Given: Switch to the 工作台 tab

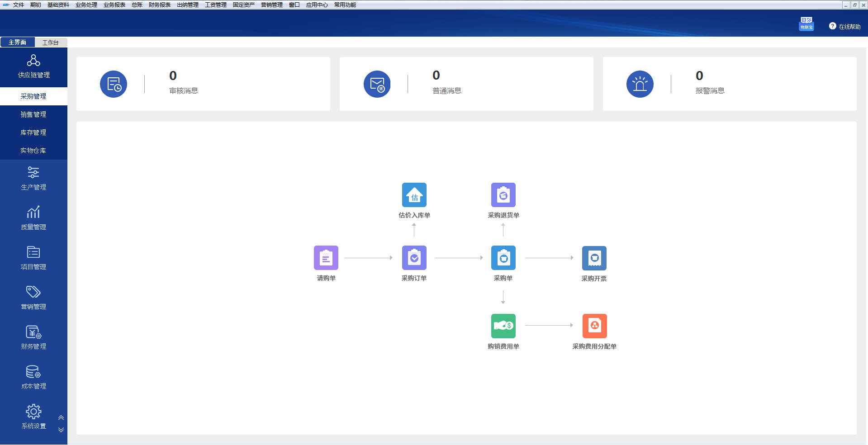Looking at the screenshot, I should 51,43.
